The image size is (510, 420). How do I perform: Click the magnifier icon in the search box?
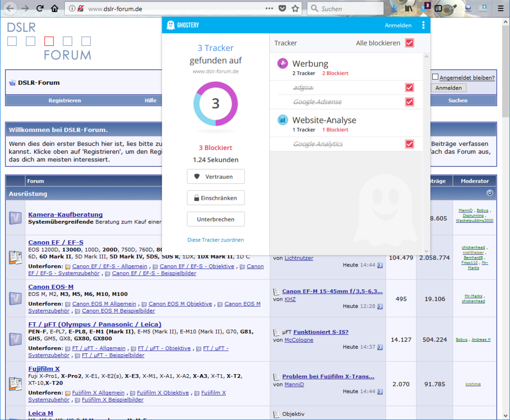(314, 8)
